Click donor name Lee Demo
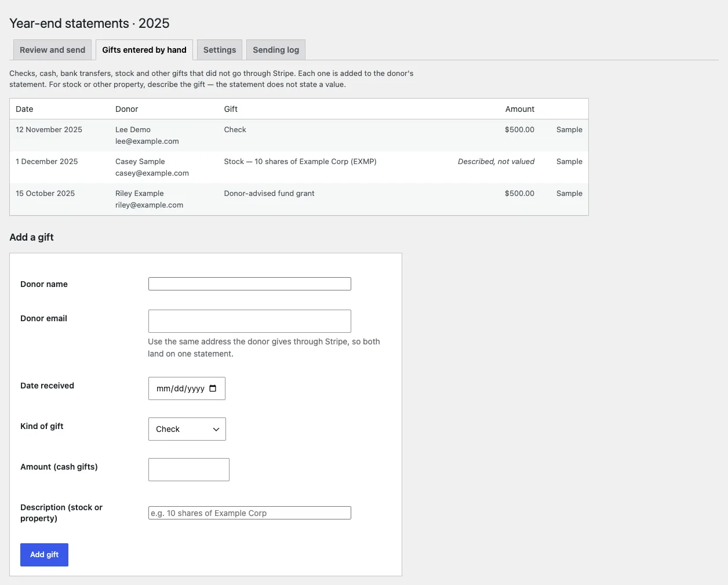This screenshot has width=728, height=585. click(x=133, y=130)
